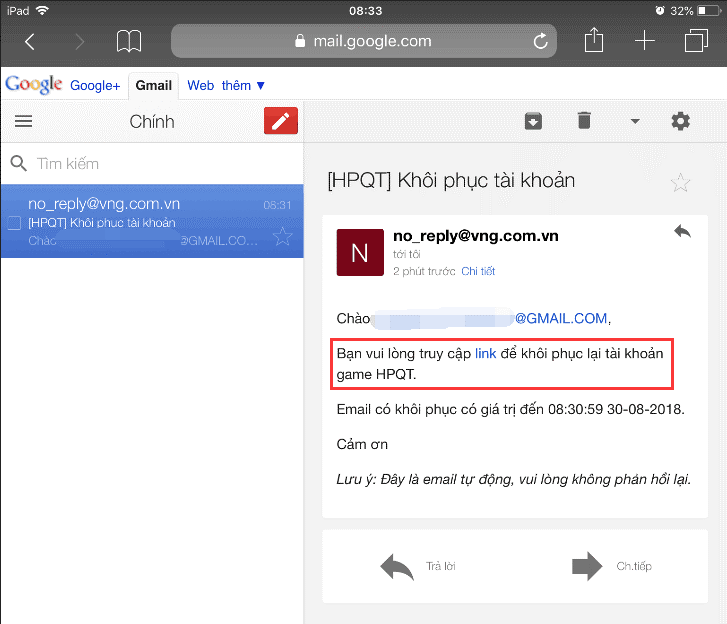Tap Safari share icon
Viewport: 727px width, 624px height.
pos(594,41)
